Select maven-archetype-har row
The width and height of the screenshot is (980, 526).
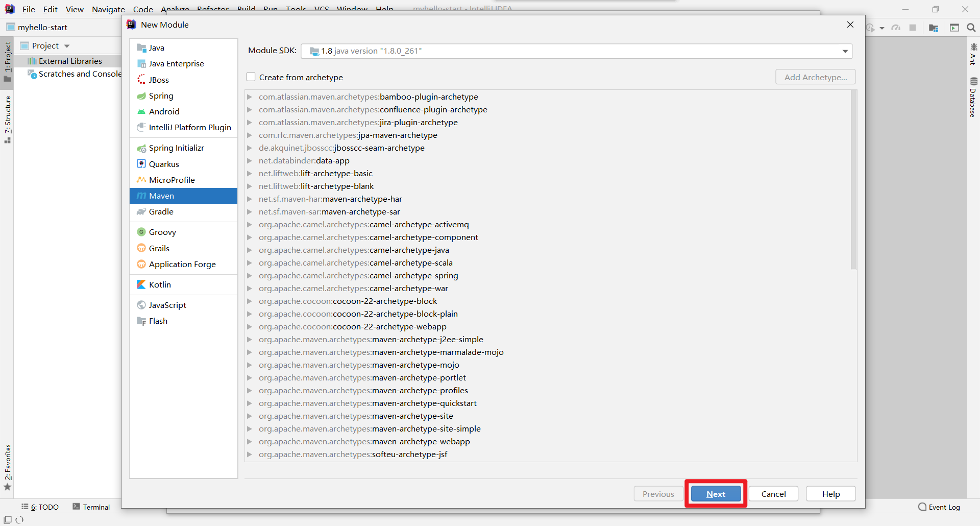click(x=330, y=199)
